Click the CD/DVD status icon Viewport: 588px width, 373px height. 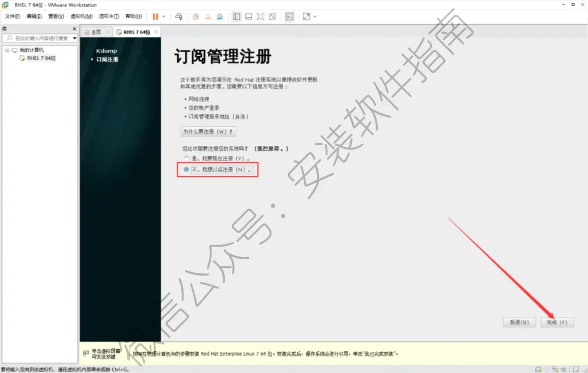tap(547, 370)
